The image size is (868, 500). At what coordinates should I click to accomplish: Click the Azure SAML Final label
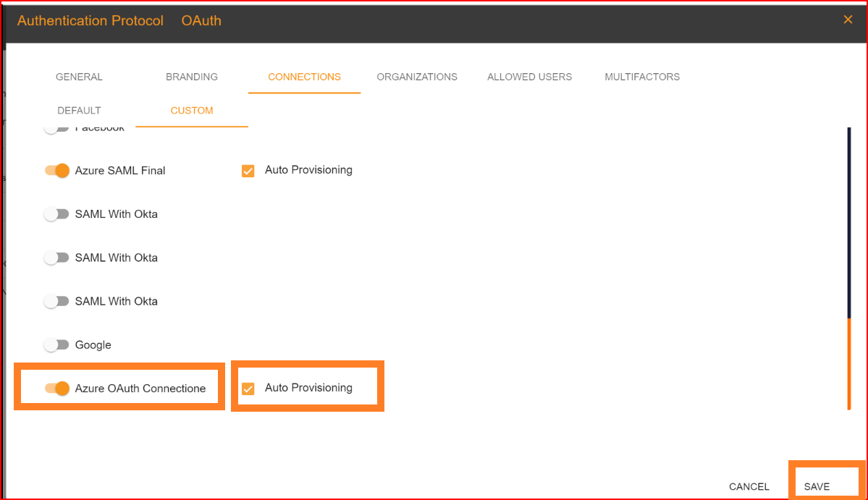[120, 170]
